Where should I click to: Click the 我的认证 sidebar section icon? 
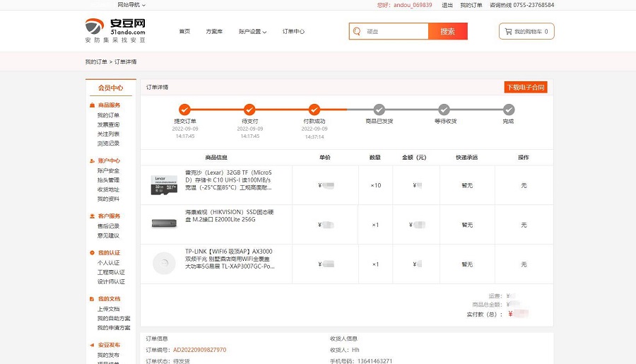[x=92, y=253]
